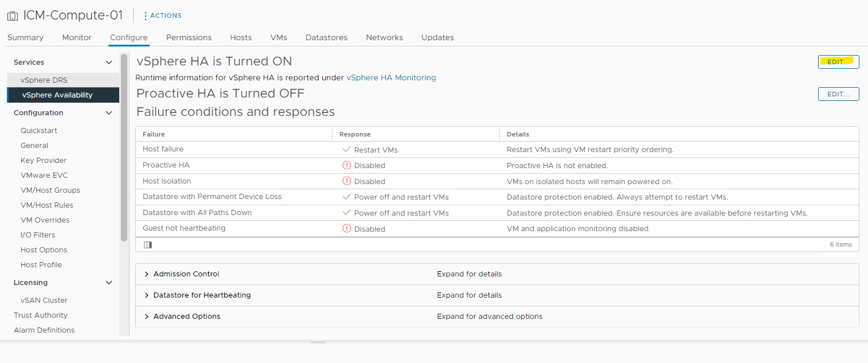Open Trust Authority
868x363 pixels.
click(x=41, y=315)
